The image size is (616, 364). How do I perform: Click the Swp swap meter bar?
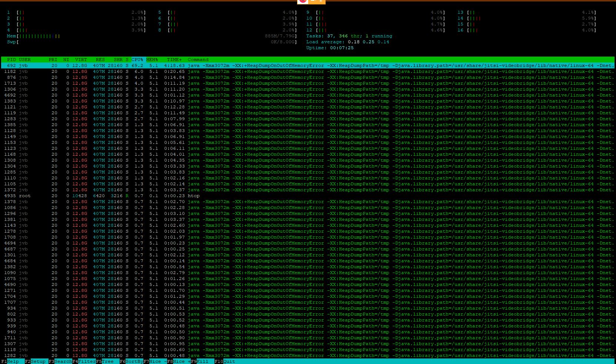[x=152, y=42]
